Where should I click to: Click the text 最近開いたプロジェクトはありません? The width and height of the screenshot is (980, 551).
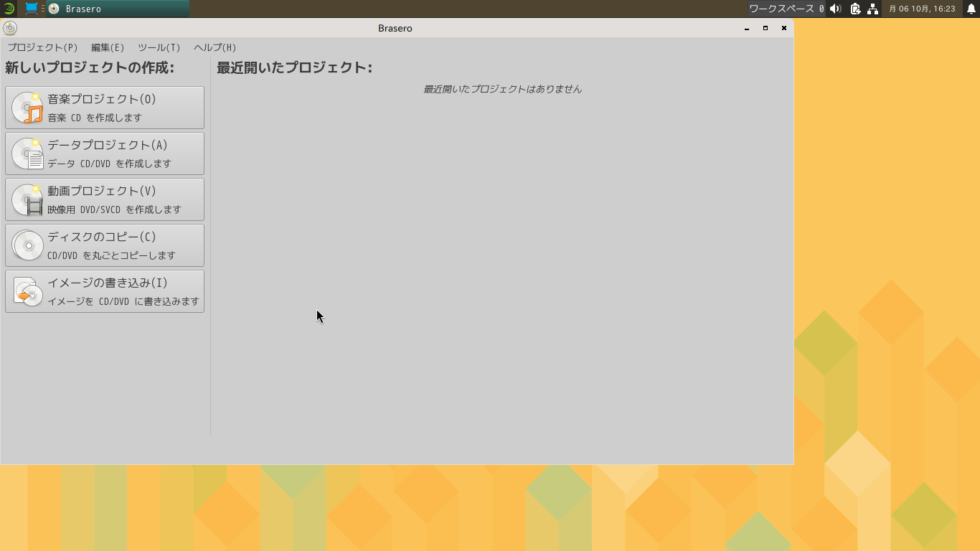coord(502,89)
